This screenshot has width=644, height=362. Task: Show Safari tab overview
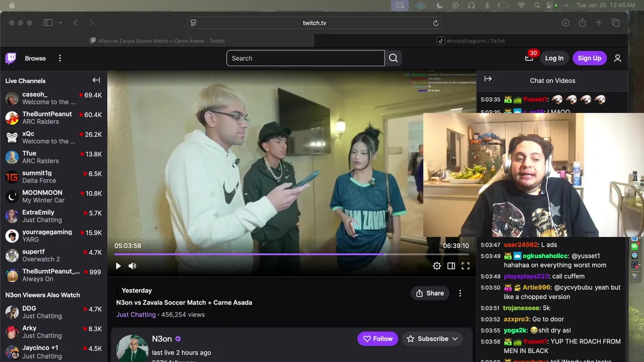click(616, 23)
